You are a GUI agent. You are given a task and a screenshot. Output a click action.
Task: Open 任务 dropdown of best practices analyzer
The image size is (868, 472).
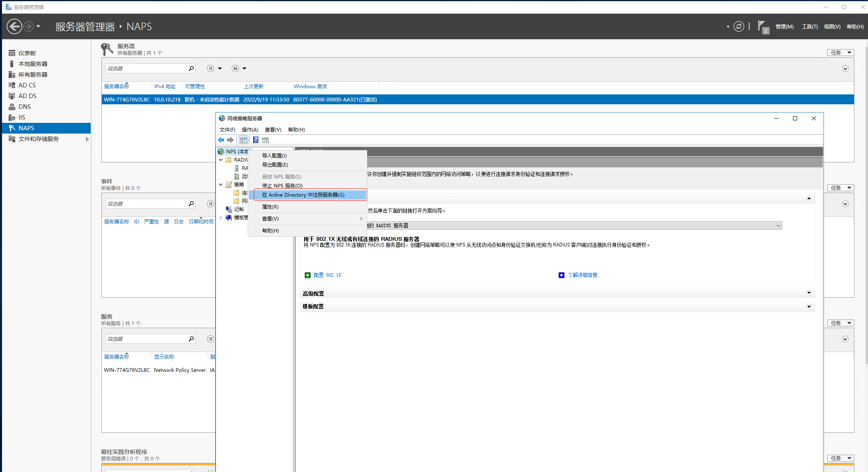(x=840, y=458)
